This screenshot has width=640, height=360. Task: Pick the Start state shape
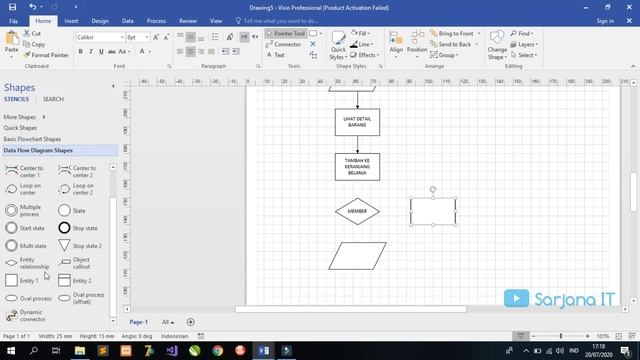tap(25, 228)
